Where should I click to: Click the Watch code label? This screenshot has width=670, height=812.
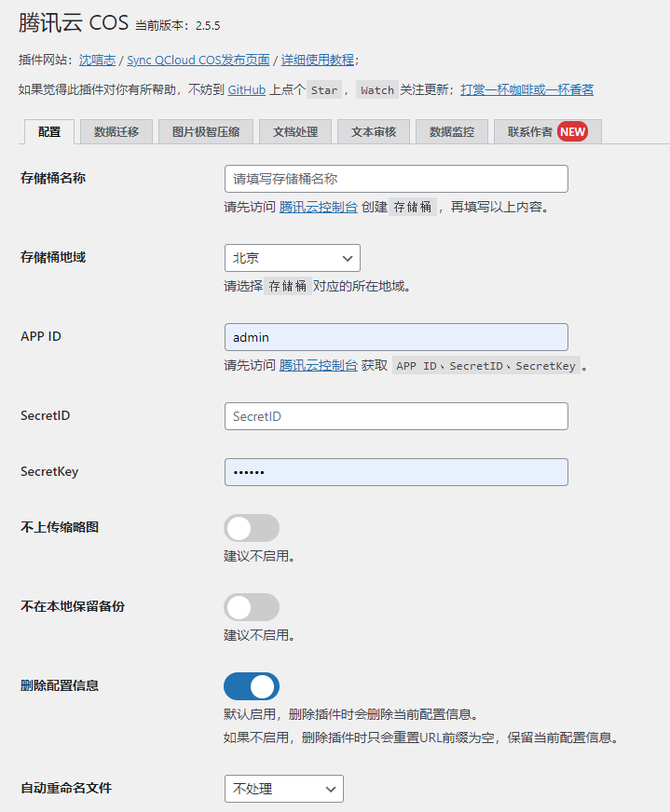click(377, 90)
